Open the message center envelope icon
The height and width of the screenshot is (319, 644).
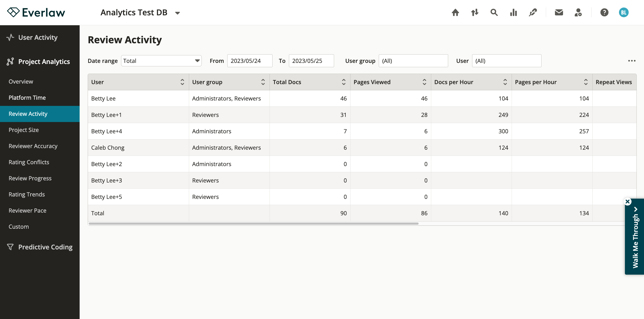[559, 13]
